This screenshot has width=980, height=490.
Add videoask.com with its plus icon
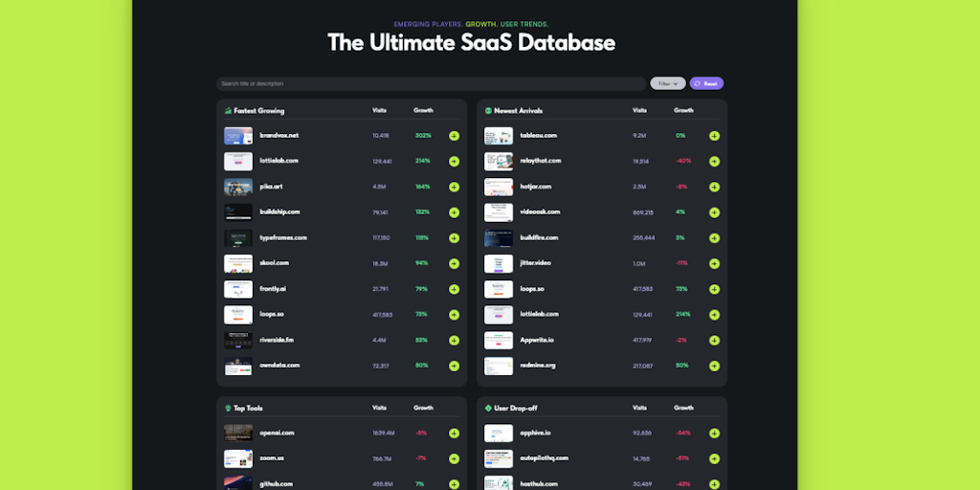click(714, 212)
